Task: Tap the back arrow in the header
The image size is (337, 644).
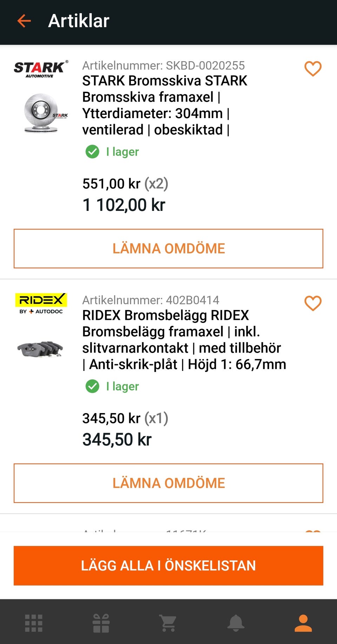Action: tap(24, 21)
